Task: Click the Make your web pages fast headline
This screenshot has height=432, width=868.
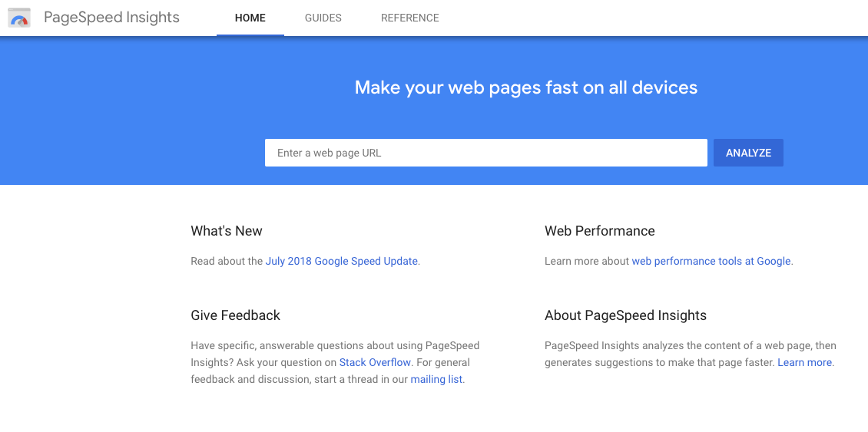Action: [526, 87]
